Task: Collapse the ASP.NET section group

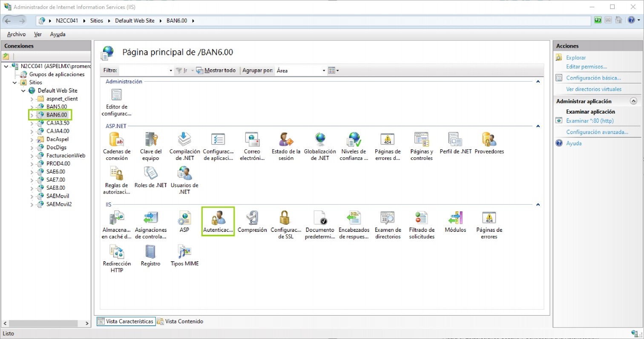Action: pyautogui.click(x=538, y=126)
